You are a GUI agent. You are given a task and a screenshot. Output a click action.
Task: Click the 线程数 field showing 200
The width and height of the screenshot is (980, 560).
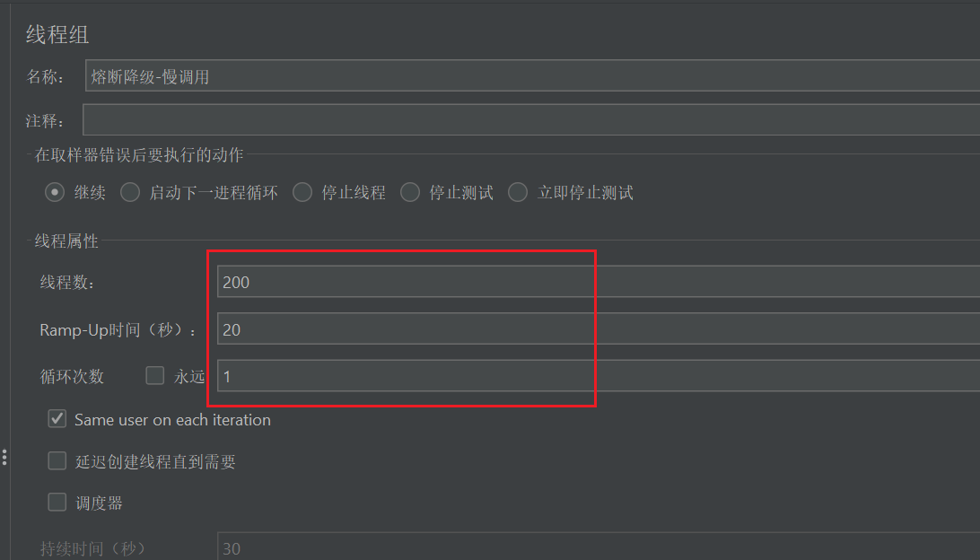tap(592, 282)
